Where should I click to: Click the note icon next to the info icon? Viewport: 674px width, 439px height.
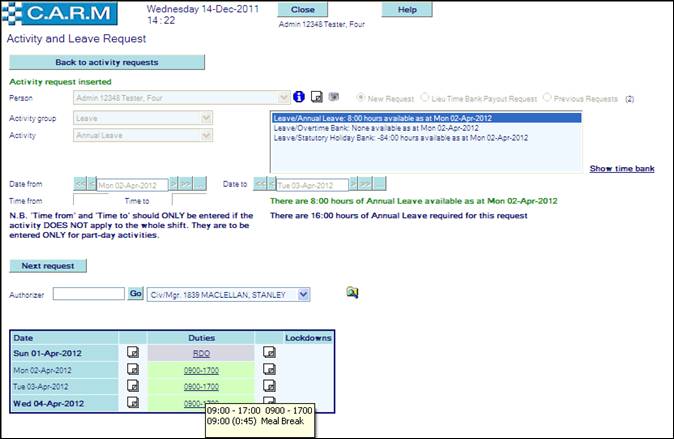point(316,98)
